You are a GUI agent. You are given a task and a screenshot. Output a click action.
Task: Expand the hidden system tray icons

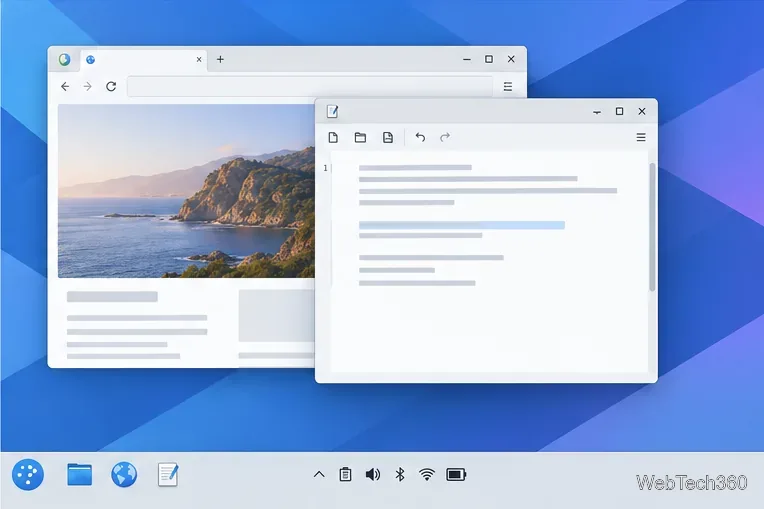319,474
